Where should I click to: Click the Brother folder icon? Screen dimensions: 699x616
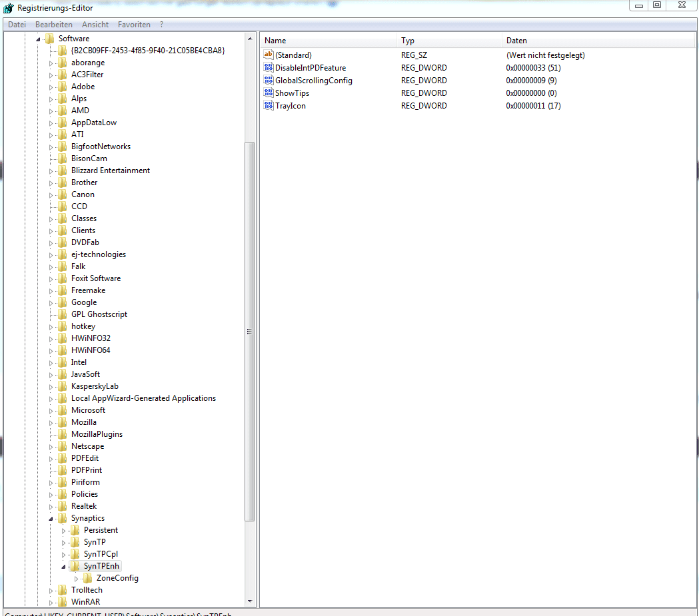[x=63, y=182]
